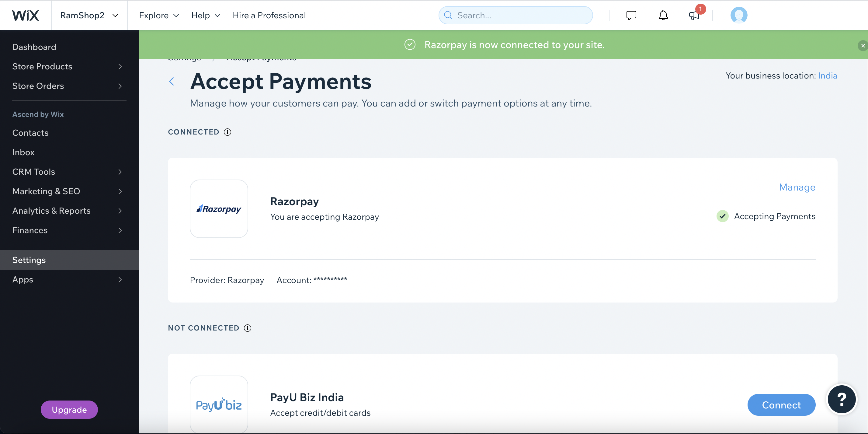Open the megaphone announcements icon
Viewport: 868px width, 434px height.
click(x=694, y=16)
